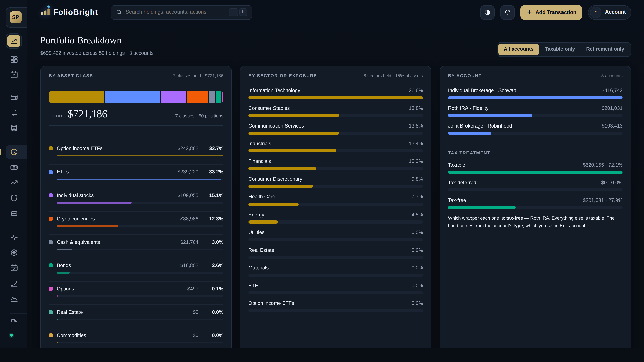
Task: Click the Roth IRA · Fidelity account label
Action: pos(468,108)
